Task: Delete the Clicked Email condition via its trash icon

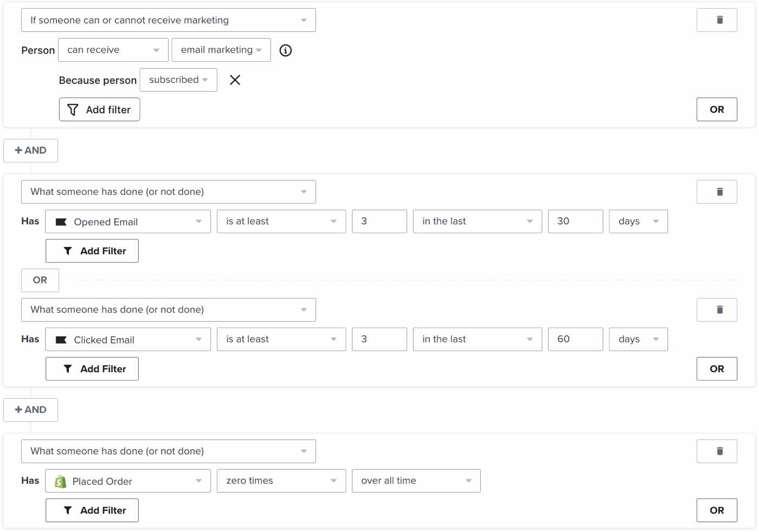Action: click(717, 310)
